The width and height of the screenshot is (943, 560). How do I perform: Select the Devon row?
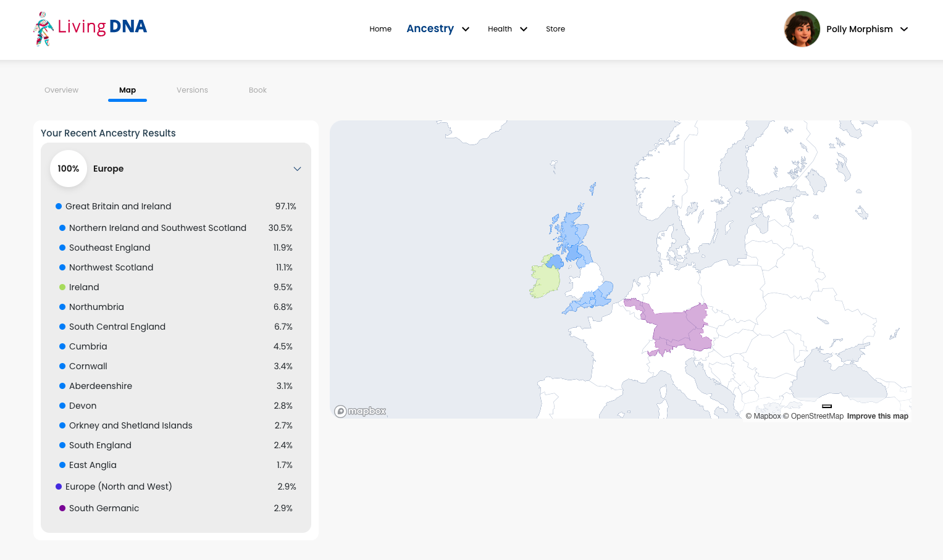176,406
